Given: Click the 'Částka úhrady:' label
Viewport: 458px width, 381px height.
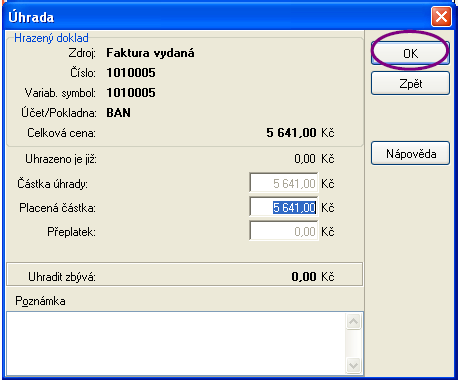Looking at the screenshot, I should coord(53,184).
